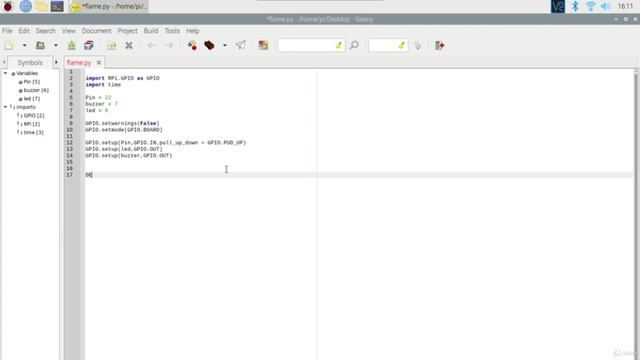
Task: Compile the current file icon
Action: pyautogui.click(x=192, y=45)
